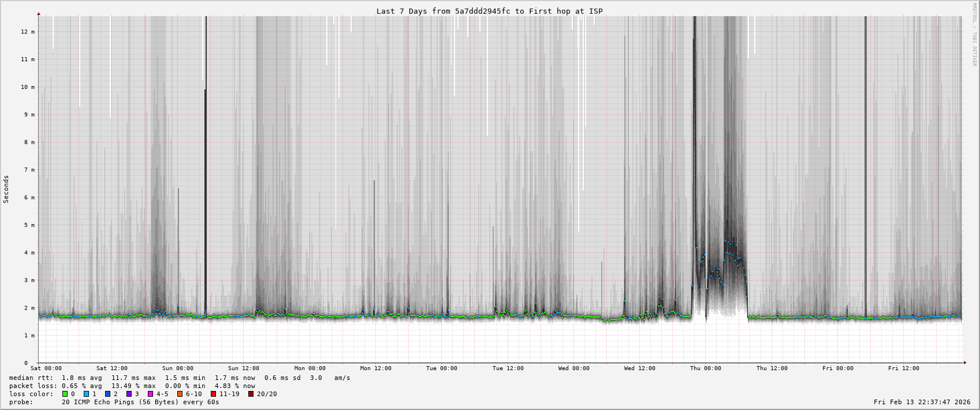Click the 'Sat 00:00' time axis label
This screenshot has height=410, width=980.
(x=46, y=368)
